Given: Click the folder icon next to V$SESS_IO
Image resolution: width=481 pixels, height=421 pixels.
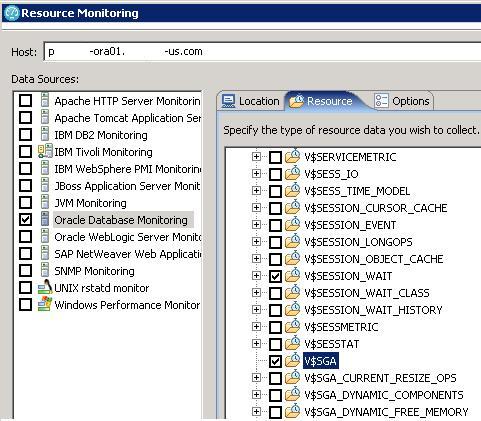Looking at the screenshot, I should point(293,173).
